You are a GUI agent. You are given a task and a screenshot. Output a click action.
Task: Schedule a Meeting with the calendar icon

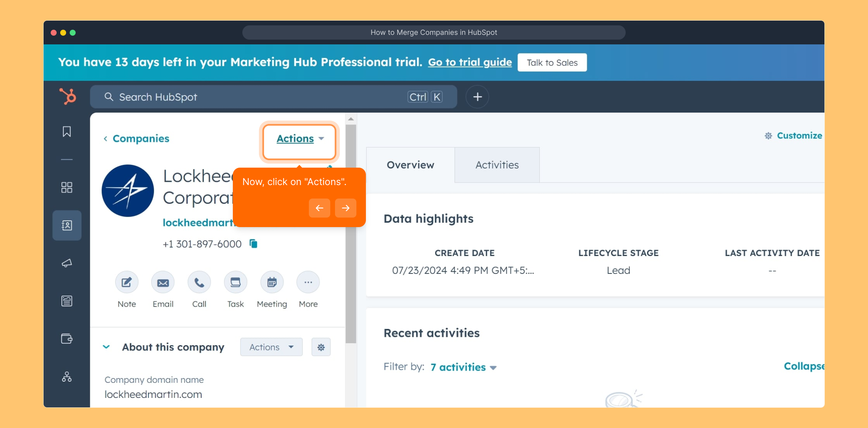[x=272, y=283]
